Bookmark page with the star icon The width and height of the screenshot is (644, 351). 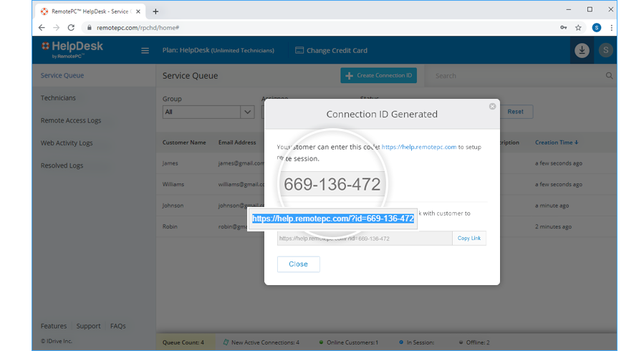click(578, 27)
